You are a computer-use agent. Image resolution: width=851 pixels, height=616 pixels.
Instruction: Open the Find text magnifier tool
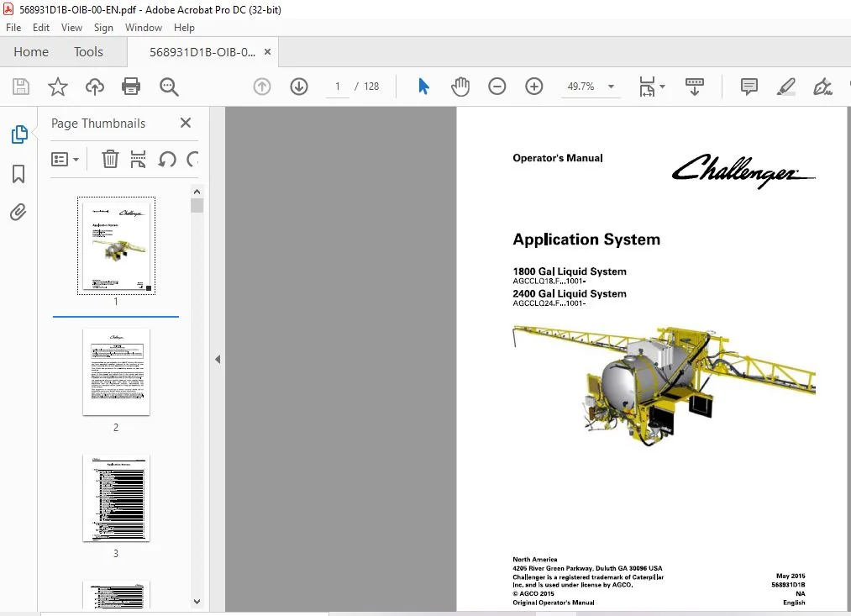[169, 87]
